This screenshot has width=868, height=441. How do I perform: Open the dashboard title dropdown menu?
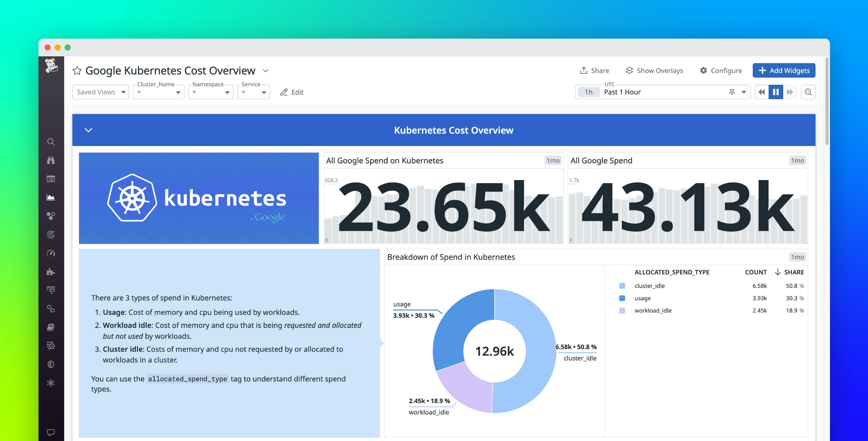265,71
